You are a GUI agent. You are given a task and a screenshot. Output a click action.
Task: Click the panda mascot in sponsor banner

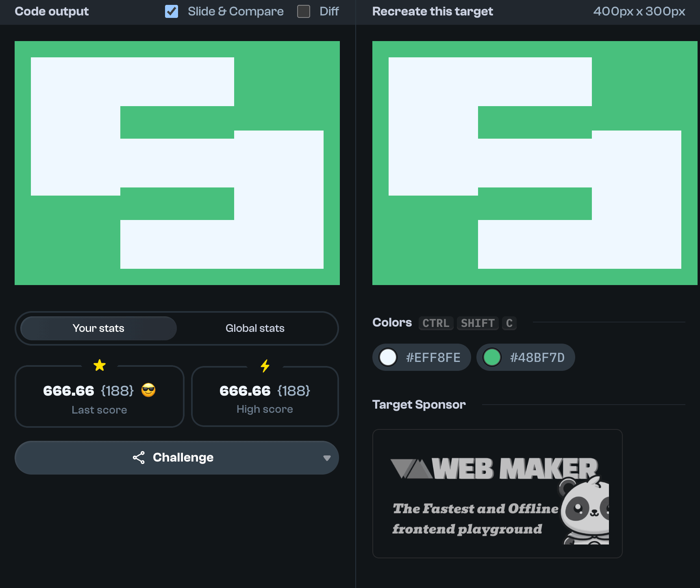585,511
